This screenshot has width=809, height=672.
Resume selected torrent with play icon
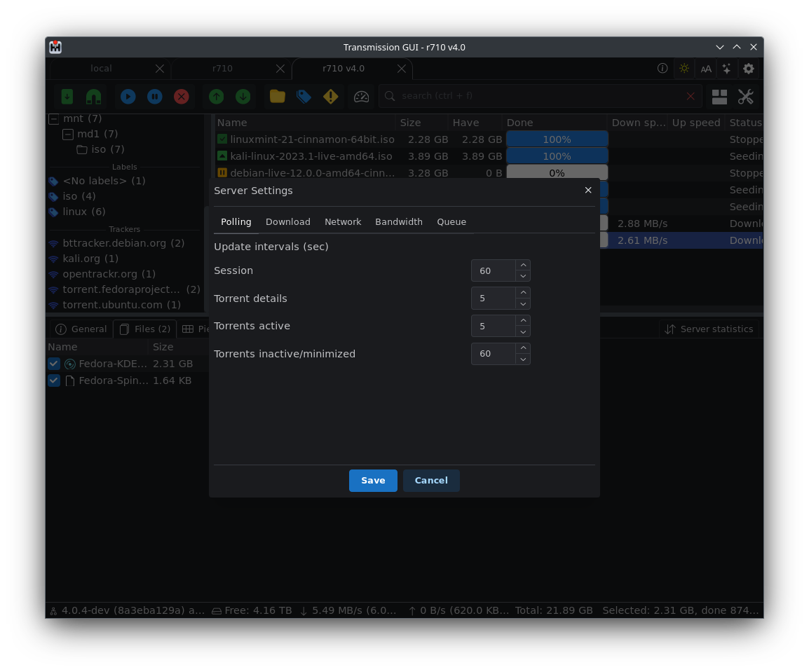point(128,97)
